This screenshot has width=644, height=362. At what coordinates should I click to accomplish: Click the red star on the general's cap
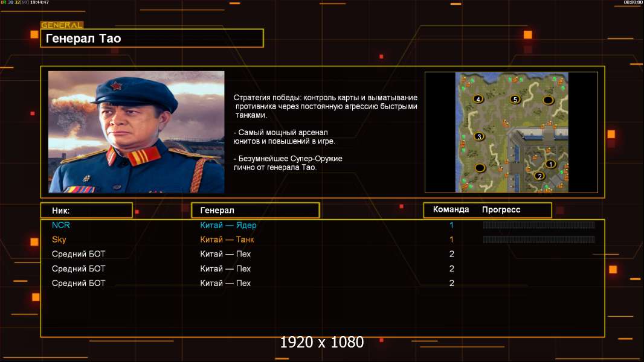pyautogui.click(x=116, y=86)
